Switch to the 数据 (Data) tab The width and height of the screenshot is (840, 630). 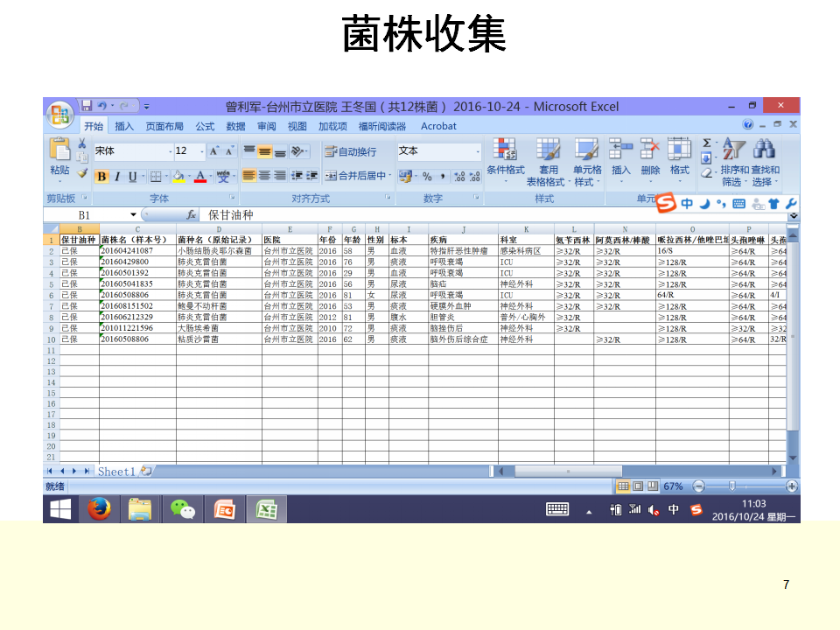[x=235, y=126]
